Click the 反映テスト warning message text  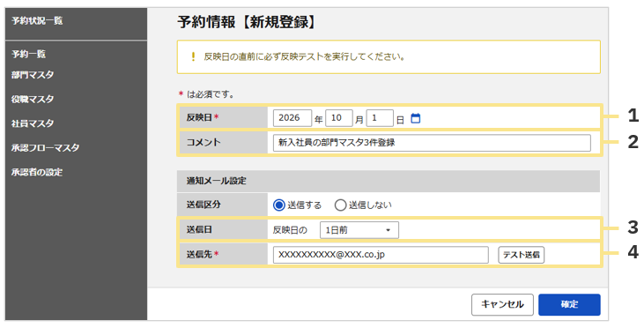305,56
